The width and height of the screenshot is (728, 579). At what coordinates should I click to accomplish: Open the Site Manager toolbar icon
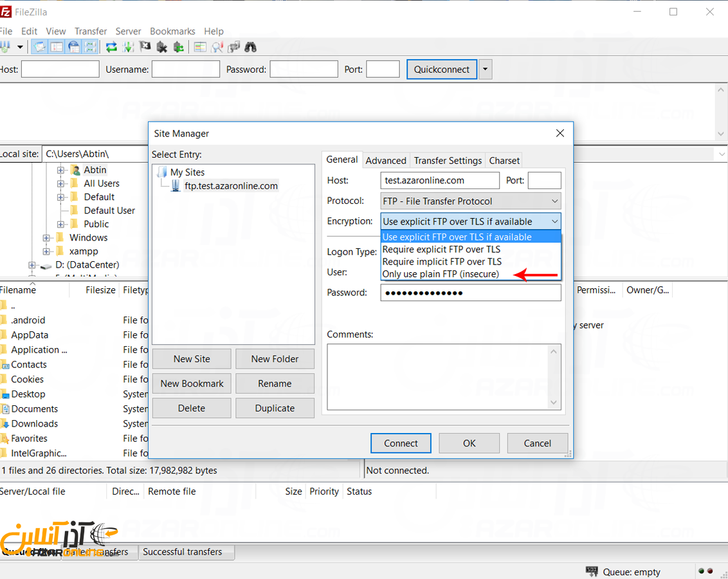coord(6,47)
